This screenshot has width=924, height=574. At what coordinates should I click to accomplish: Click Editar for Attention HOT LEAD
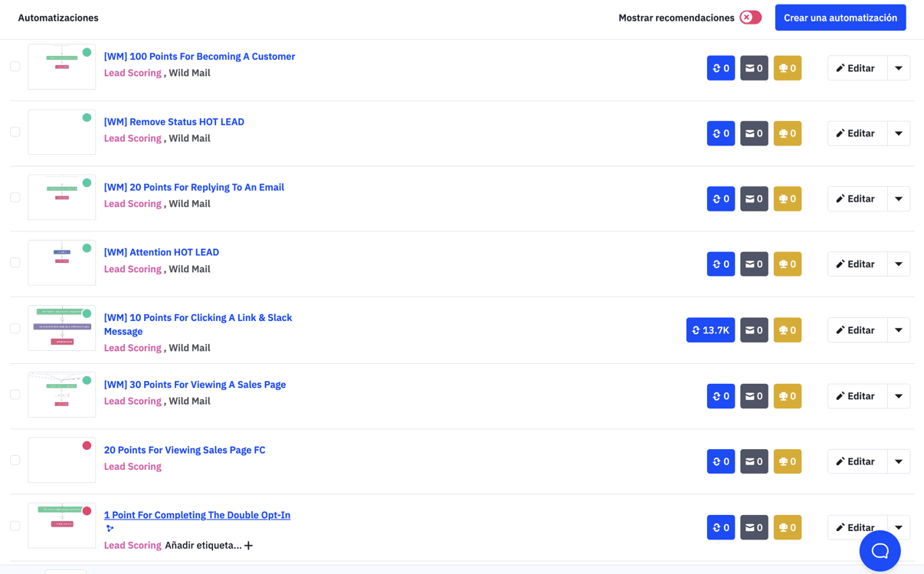(x=857, y=264)
